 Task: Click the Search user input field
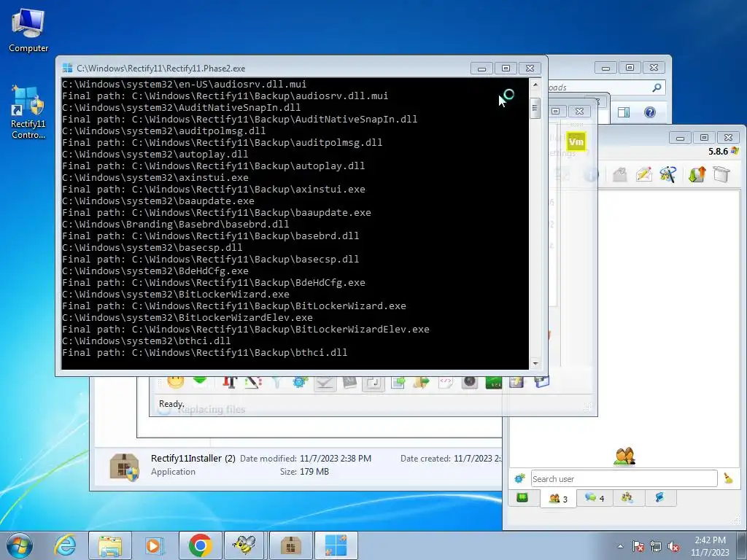point(624,478)
